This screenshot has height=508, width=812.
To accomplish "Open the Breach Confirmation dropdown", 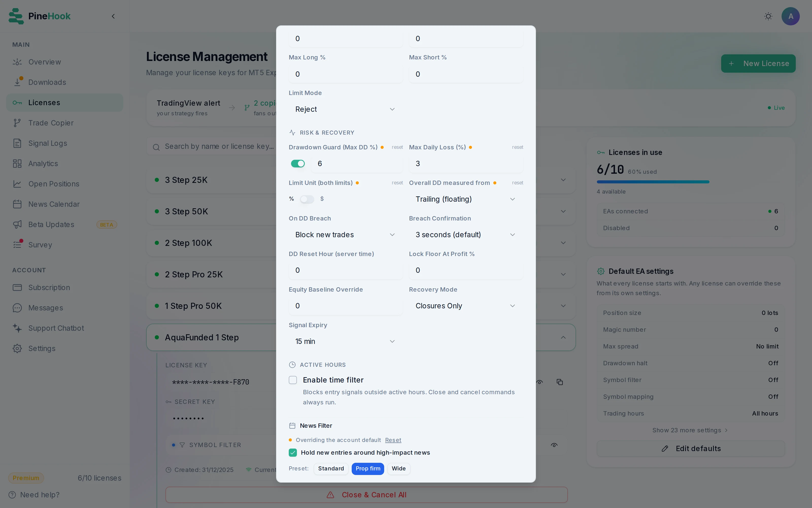I will [466, 235].
